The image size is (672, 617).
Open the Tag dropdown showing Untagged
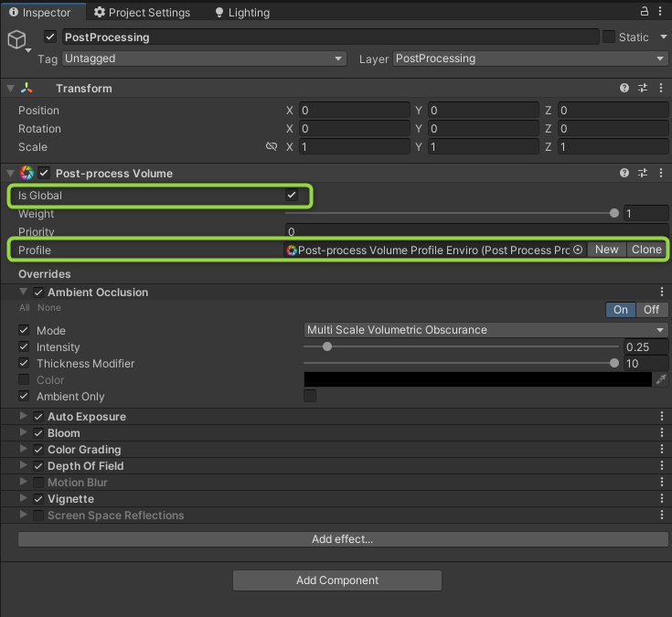pyautogui.click(x=204, y=59)
